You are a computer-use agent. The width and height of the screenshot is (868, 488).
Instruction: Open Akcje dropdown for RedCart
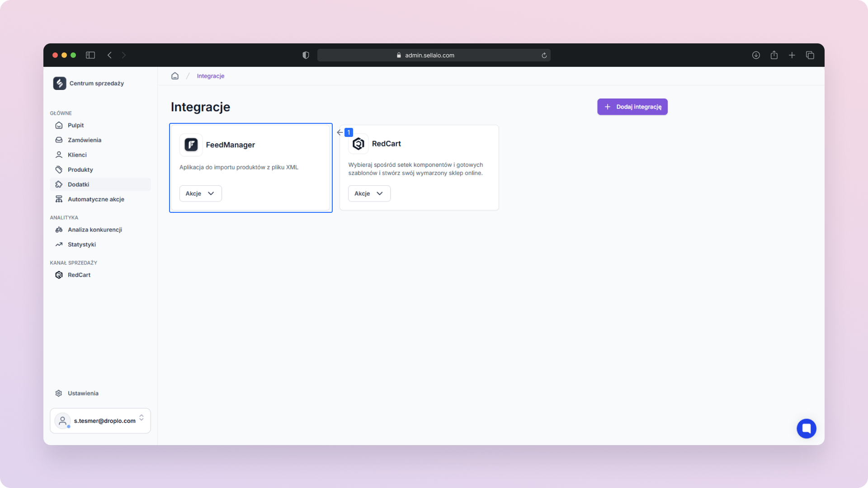(369, 193)
